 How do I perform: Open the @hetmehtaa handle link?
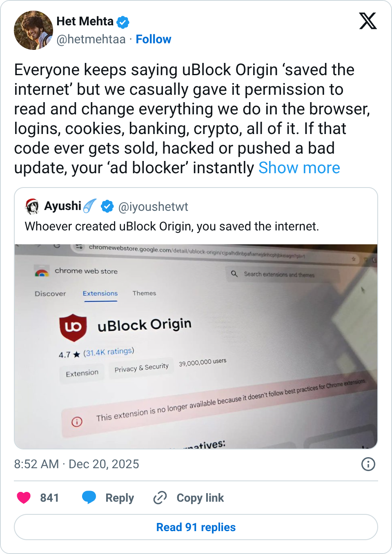[x=91, y=39]
